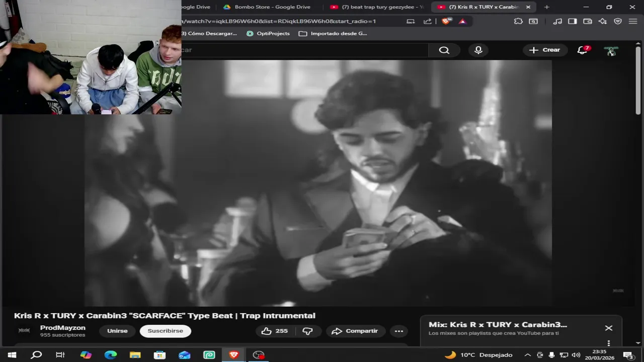Screen dimensions: 644x362
Task: Click the toolbar icon right of extensions puzzle
Action: click(533, 21)
